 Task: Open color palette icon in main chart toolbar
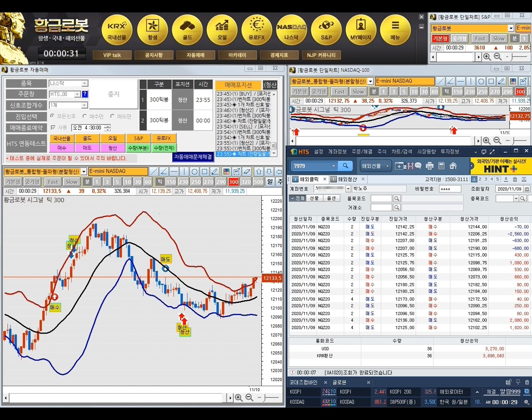pyautogui.click(x=226, y=171)
